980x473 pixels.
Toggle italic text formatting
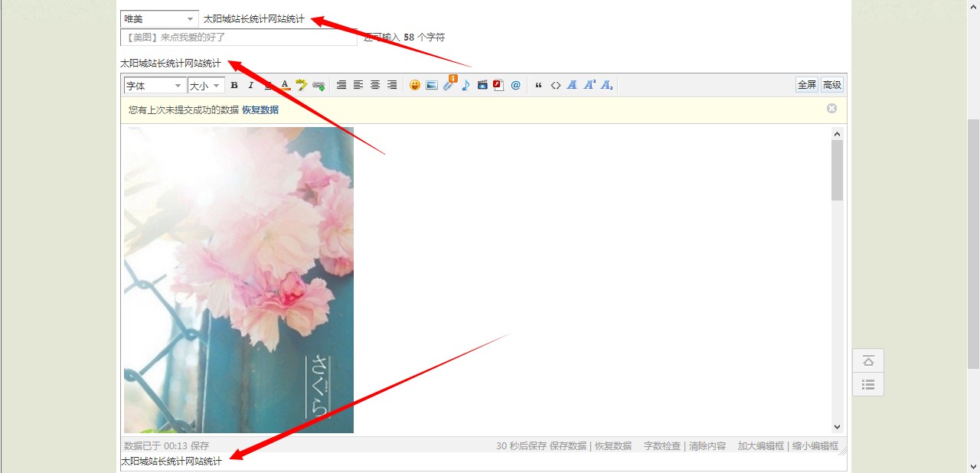tap(250, 86)
